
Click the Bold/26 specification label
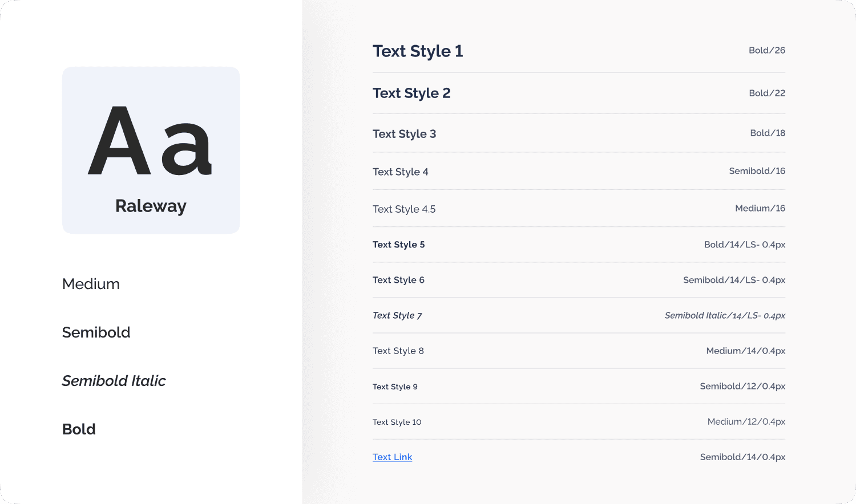(x=766, y=50)
